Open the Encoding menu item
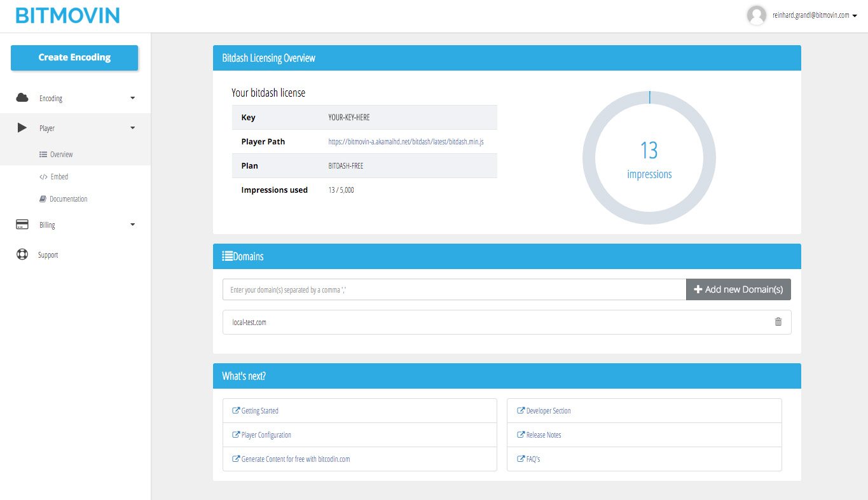 [x=51, y=99]
